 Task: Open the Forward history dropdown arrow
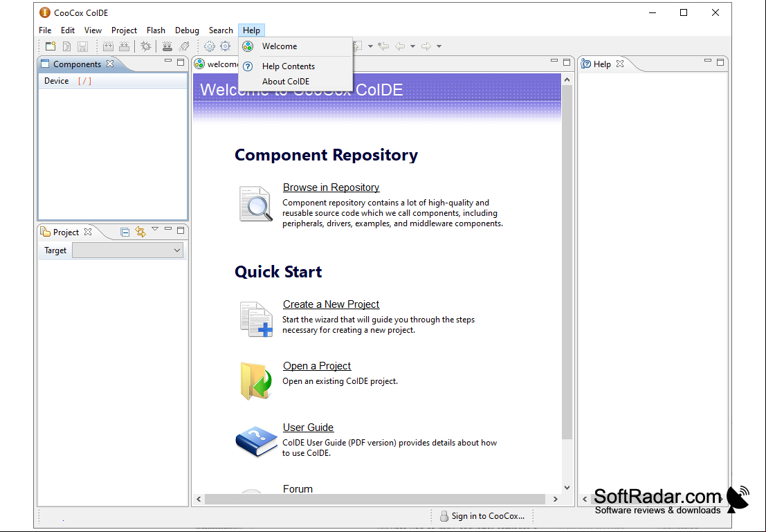[439, 46]
